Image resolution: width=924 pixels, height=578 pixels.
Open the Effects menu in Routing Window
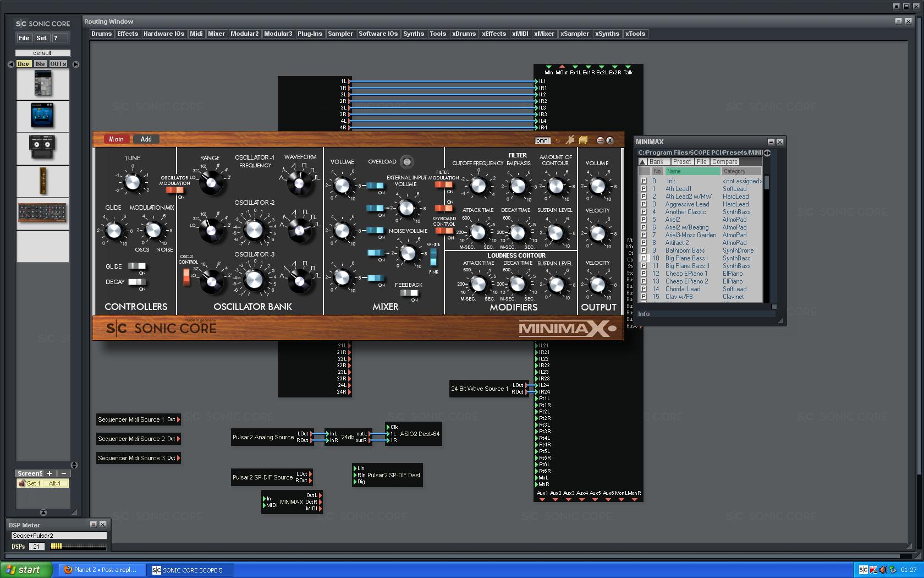click(128, 34)
